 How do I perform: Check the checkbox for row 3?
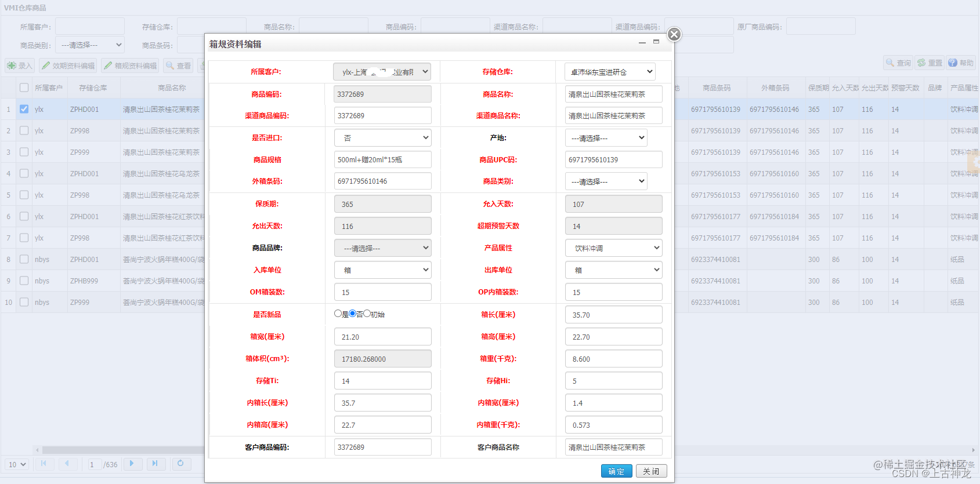click(24, 152)
